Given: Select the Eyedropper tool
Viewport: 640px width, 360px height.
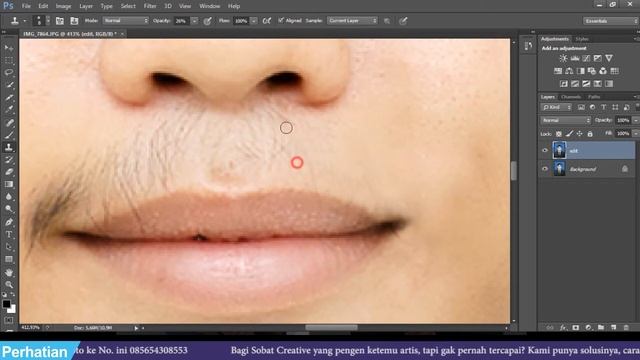Looking at the screenshot, I should pyautogui.click(x=9, y=110).
